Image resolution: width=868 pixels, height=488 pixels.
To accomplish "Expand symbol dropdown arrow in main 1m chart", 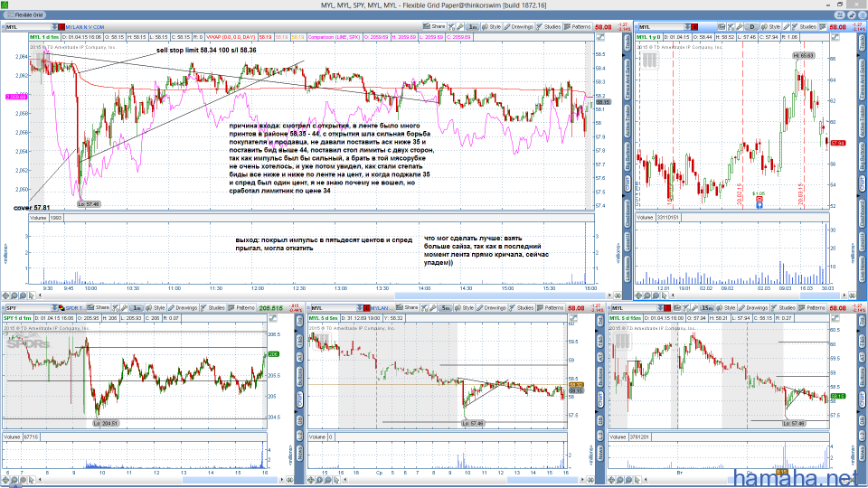I will point(54,26).
